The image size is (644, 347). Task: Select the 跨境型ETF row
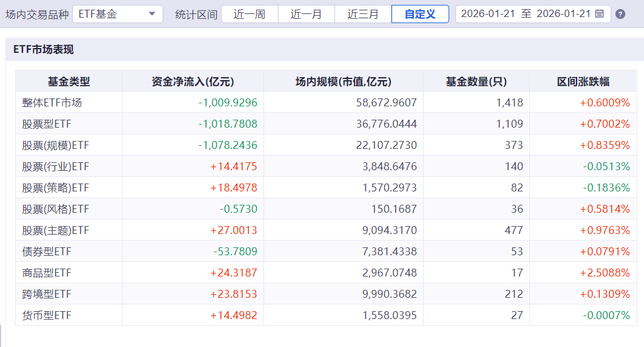pos(326,294)
